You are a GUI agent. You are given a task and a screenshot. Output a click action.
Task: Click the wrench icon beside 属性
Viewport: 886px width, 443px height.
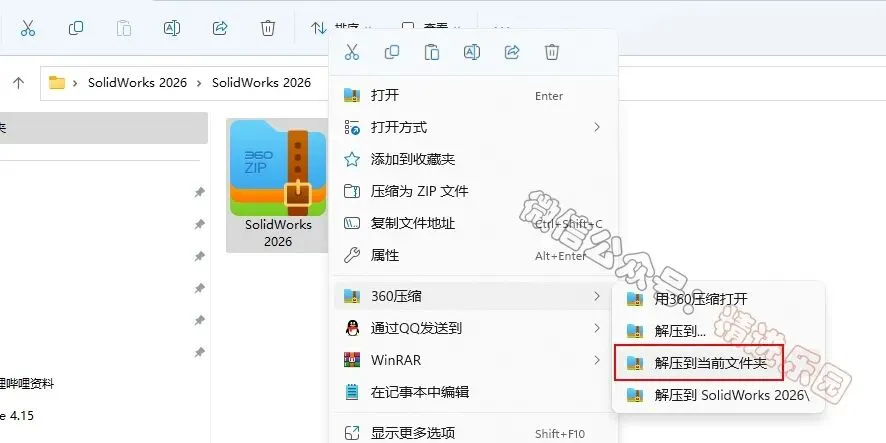352,255
